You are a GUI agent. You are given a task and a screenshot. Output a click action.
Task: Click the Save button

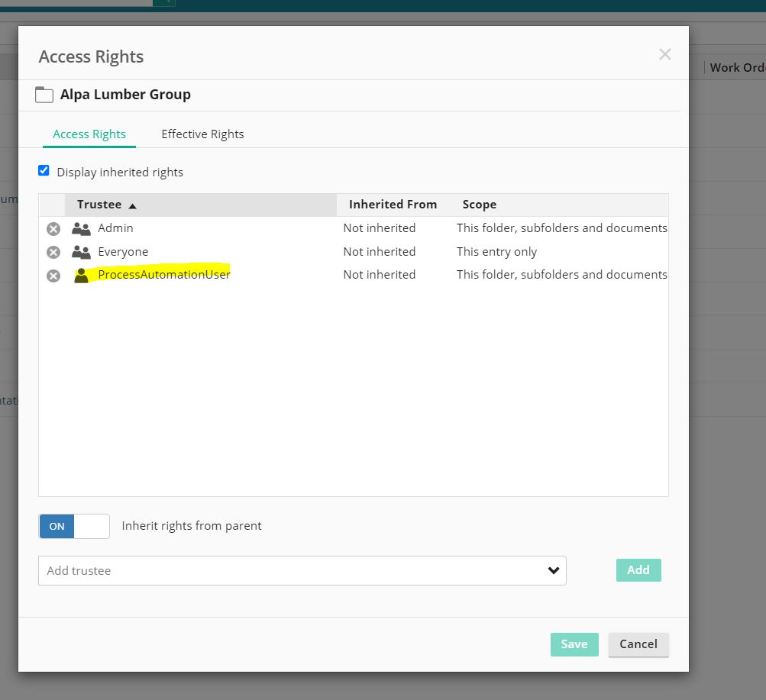tap(574, 644)
